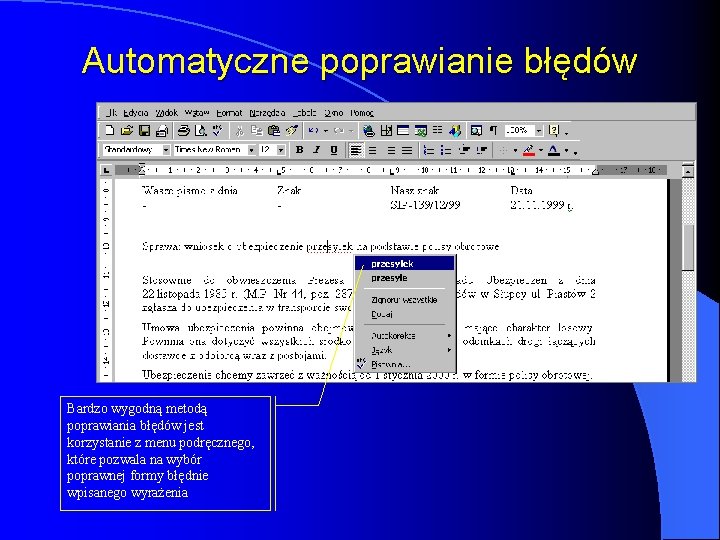Align text right

click(x=390, y=150)
